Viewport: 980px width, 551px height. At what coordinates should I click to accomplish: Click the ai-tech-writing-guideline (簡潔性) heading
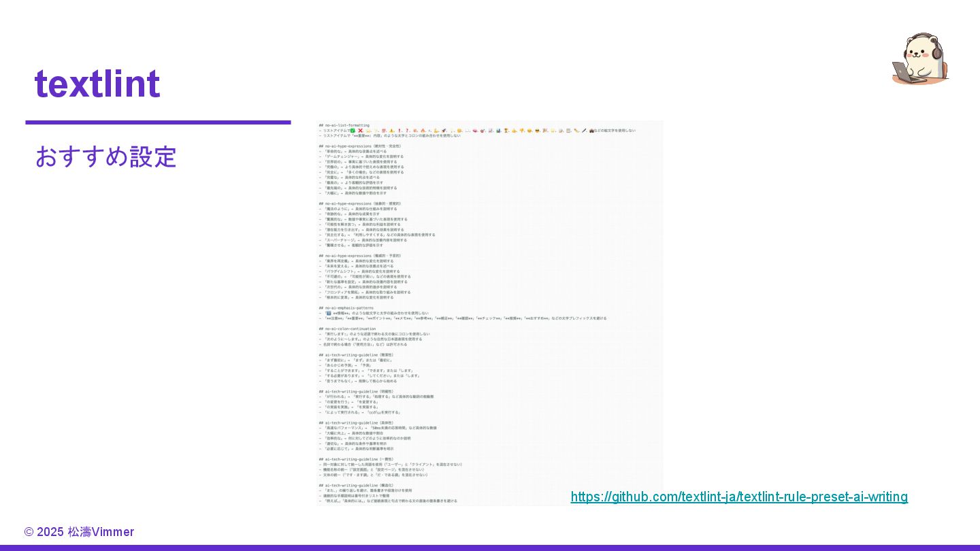356,355
